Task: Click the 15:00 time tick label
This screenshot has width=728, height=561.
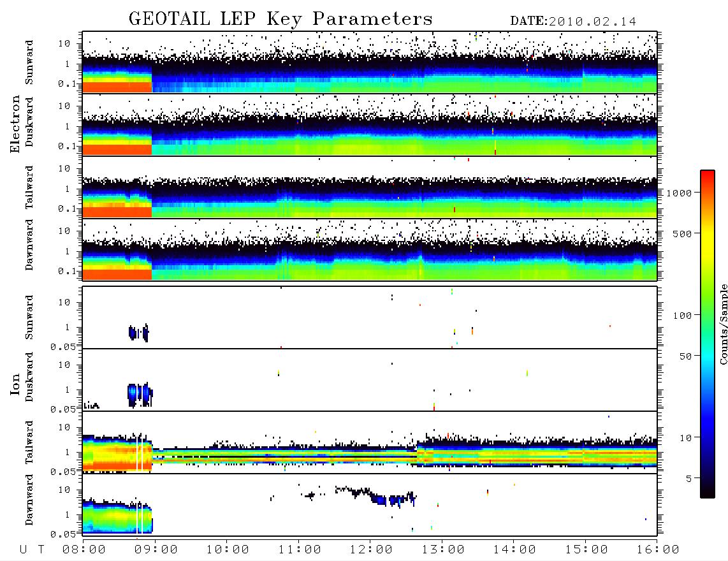Action: [586, 550]
